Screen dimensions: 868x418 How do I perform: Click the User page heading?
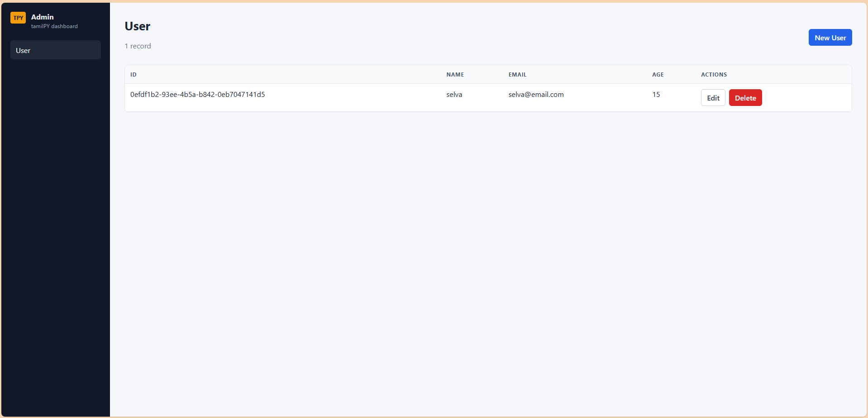click(x=137, y=26)
